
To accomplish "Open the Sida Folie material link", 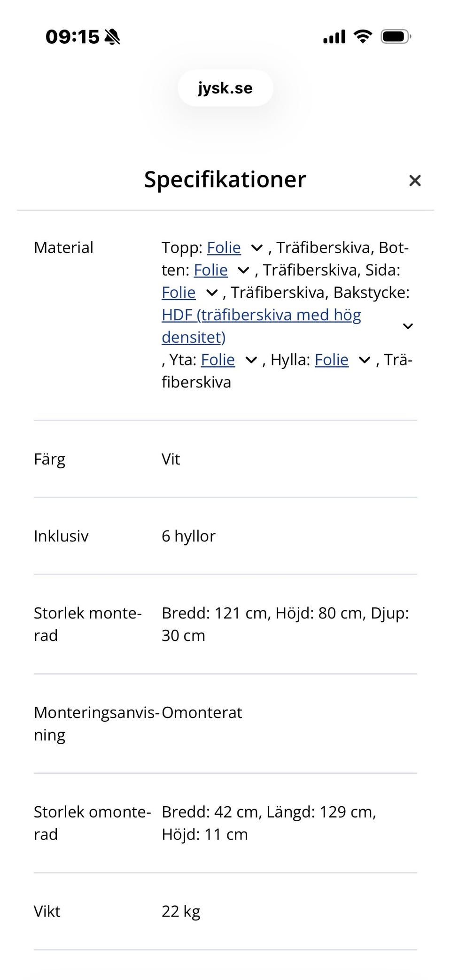I will tap(179, 292).
